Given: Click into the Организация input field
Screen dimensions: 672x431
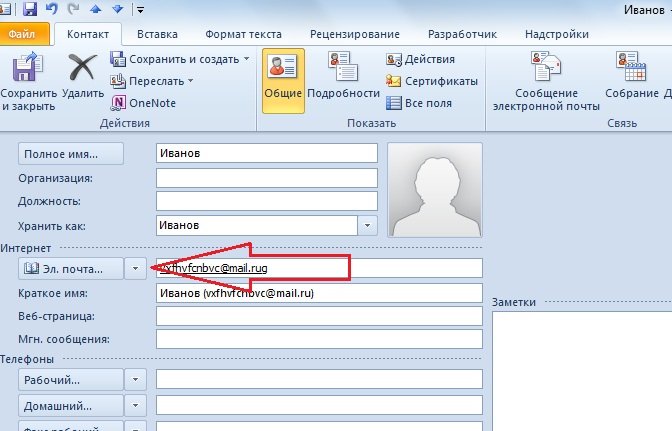Looking at the screenshot, I should [266, 178].
